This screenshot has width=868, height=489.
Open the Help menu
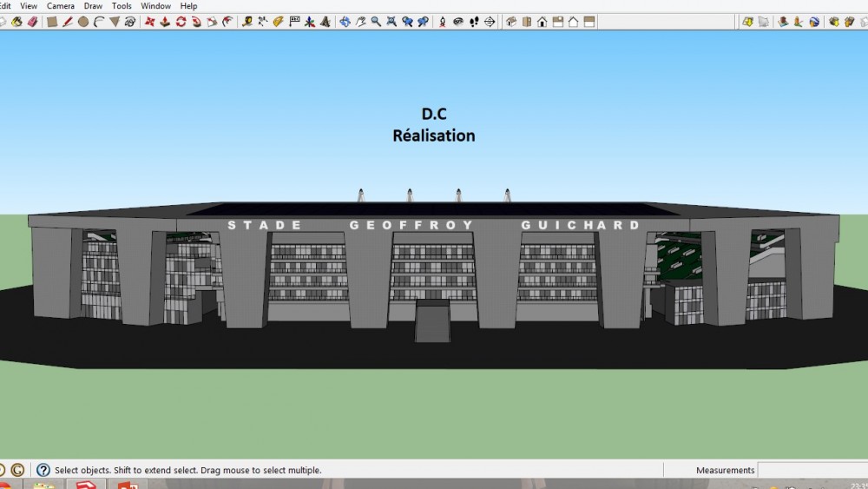188,6
